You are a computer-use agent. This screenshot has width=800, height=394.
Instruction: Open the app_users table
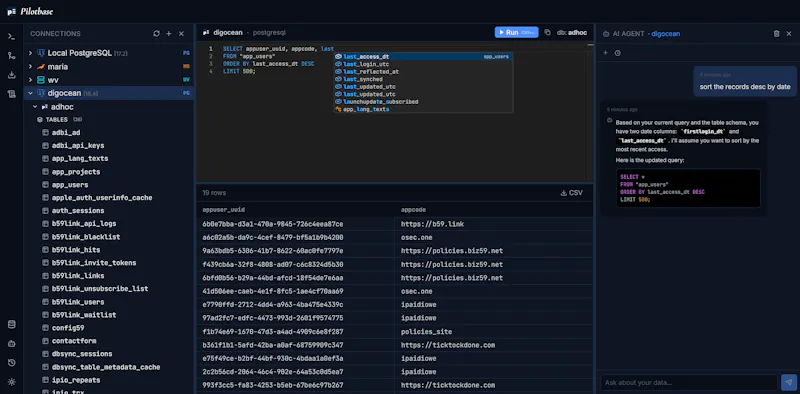pos(70,185)
